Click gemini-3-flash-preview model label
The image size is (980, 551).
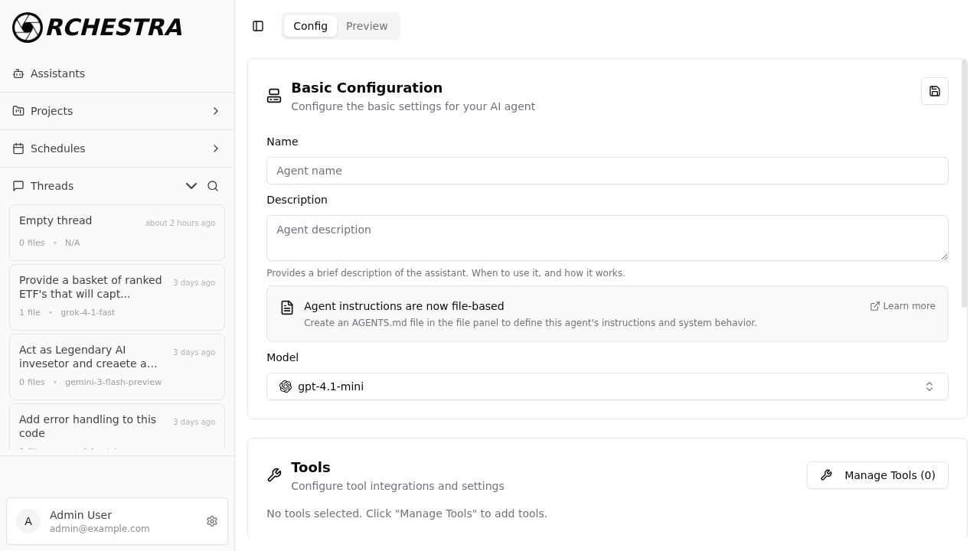[x=113, y=382]
